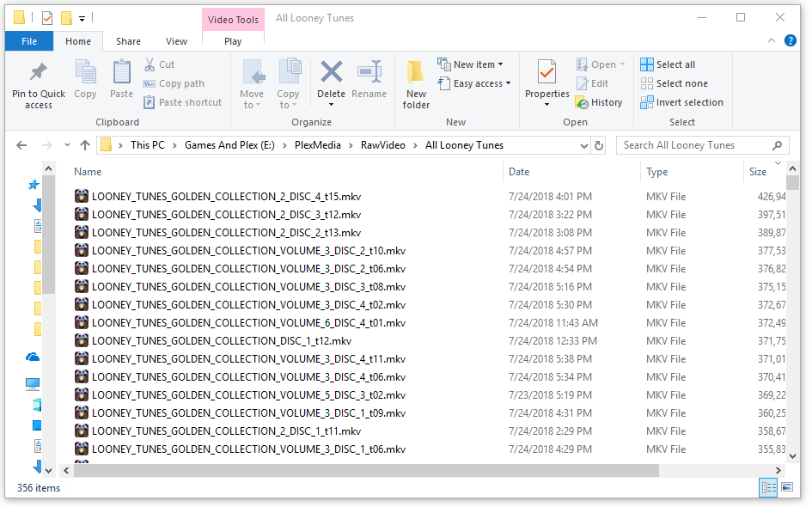Expand the Move to dropdown
This screenshot has width=812, height=507.
pos(252,105)
